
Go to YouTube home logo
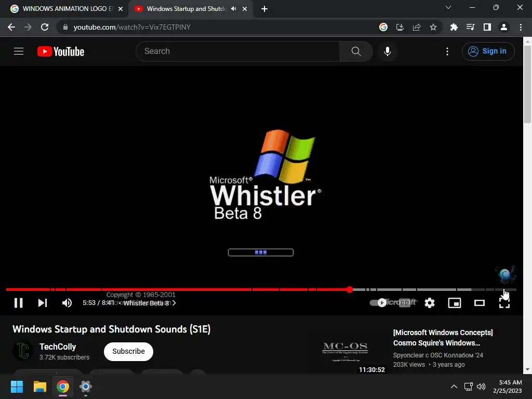point(61,51)
